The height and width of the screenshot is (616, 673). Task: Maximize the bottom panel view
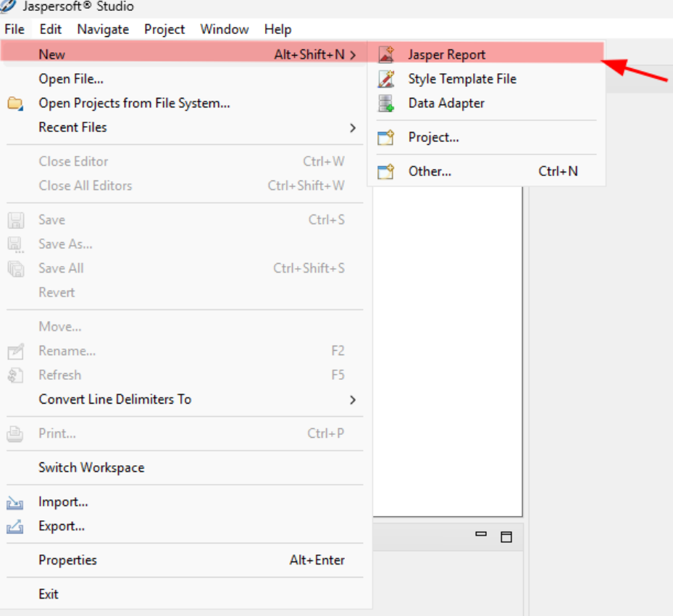[506, 537]
